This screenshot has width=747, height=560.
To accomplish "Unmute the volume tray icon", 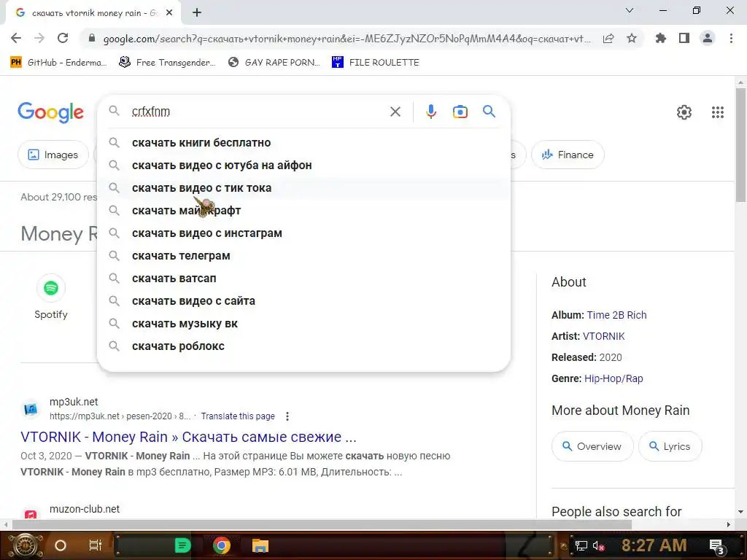I will (598, 545).
